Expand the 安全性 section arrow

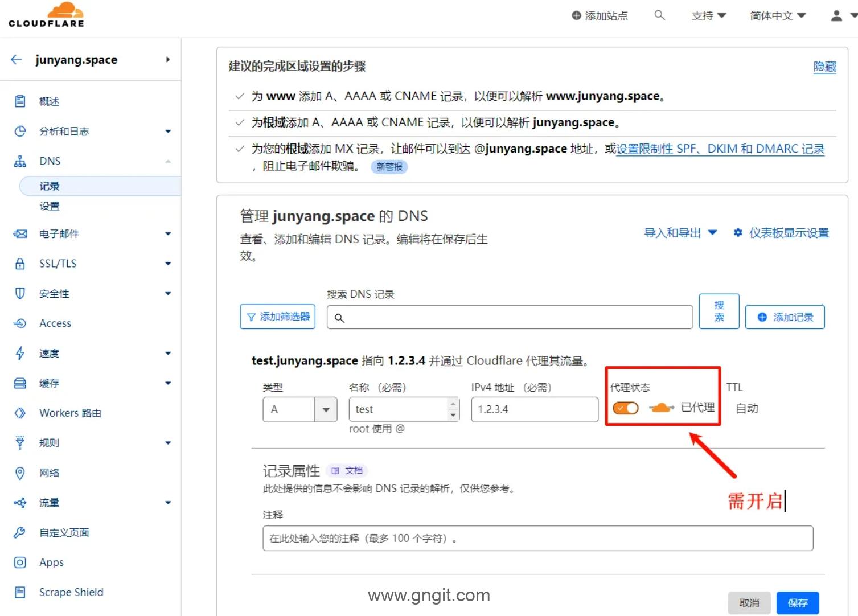point(168,293)
